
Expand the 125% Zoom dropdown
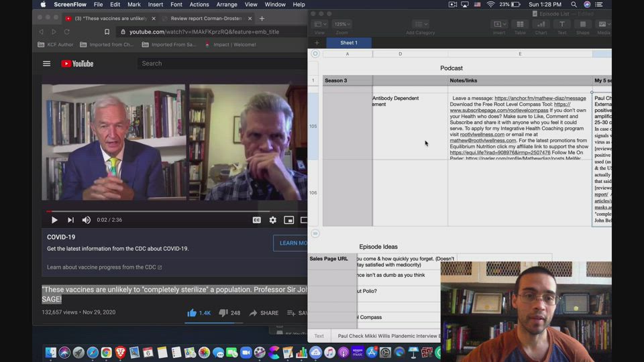coord(341,25)
